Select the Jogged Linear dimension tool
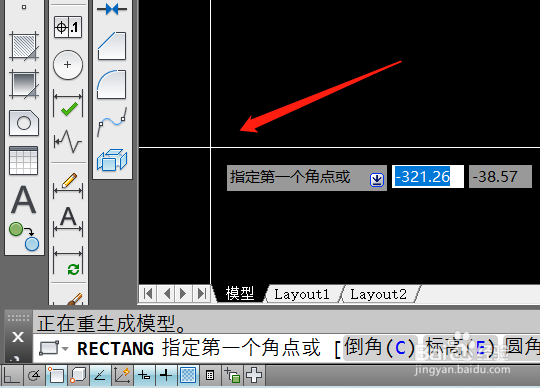Viewport: 540px width, 388px height. (x=68, y=141)
